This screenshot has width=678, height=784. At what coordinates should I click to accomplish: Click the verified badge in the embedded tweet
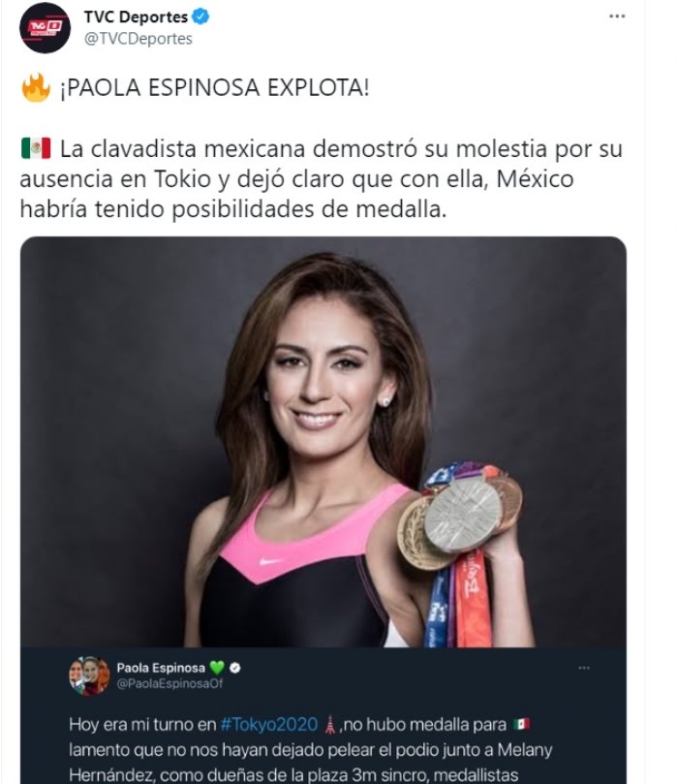point(234,668)
